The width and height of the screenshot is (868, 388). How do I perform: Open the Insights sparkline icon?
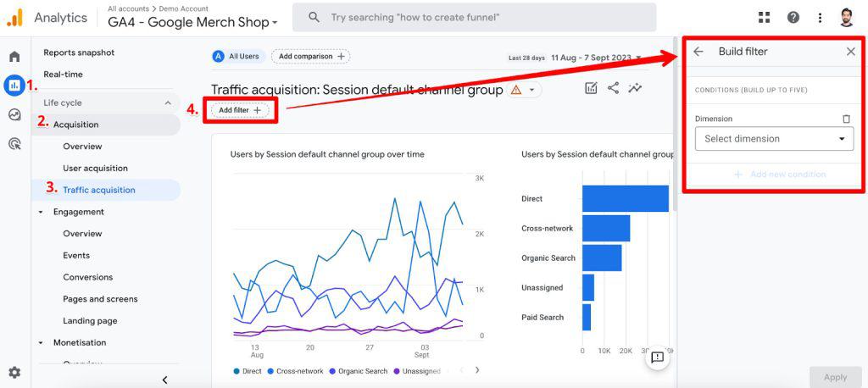pyautogui.click(x=634, y=88)
